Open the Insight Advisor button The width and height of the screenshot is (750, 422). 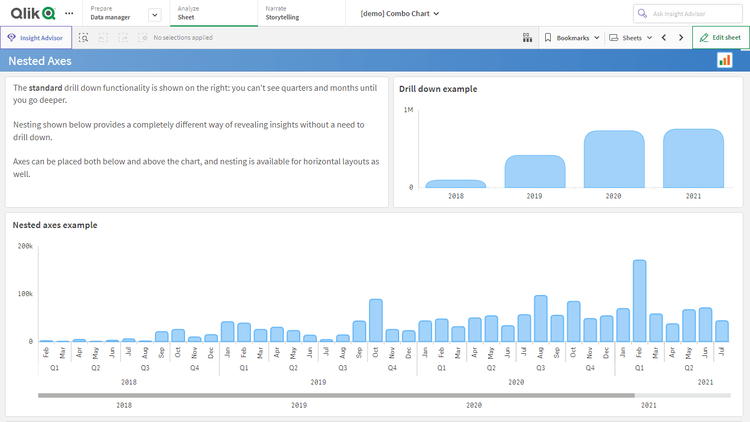tap(35, 37)
